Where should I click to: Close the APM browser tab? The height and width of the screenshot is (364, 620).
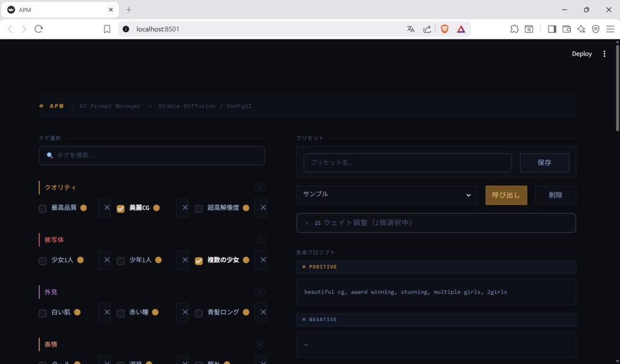pos(111,10)
